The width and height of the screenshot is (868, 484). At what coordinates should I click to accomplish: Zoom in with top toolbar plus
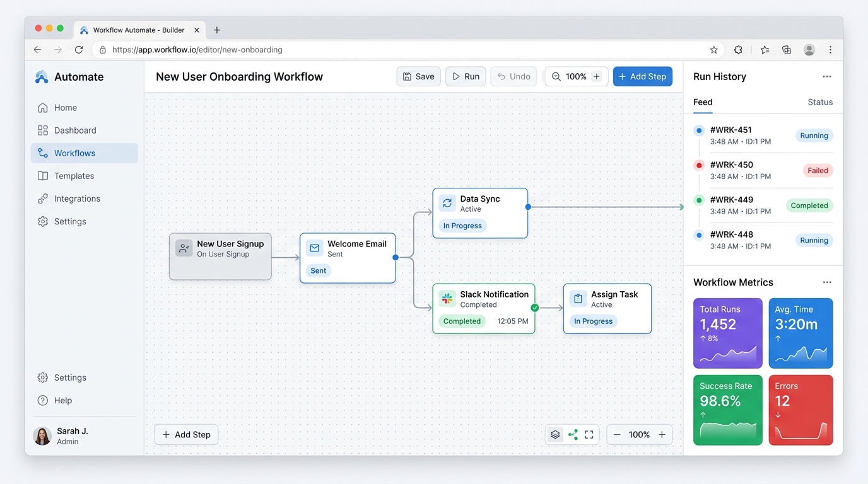pyautogui.click(x=597, y=76)
